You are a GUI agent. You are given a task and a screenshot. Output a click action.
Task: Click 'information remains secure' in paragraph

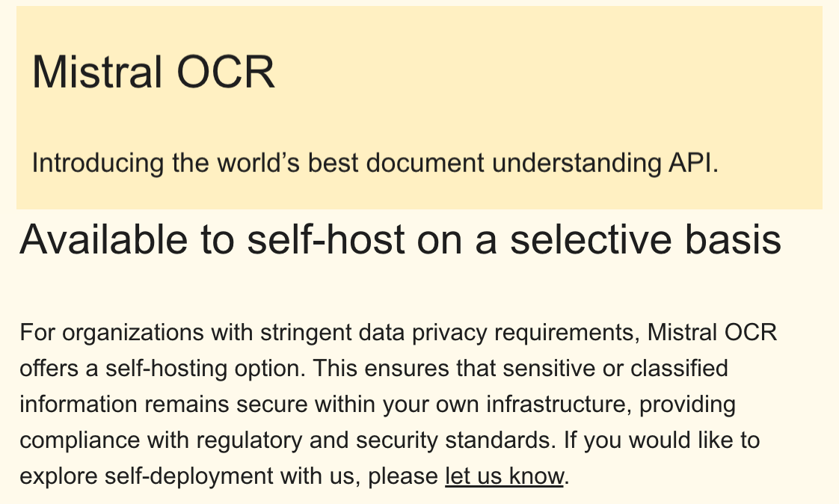(164, 404)
